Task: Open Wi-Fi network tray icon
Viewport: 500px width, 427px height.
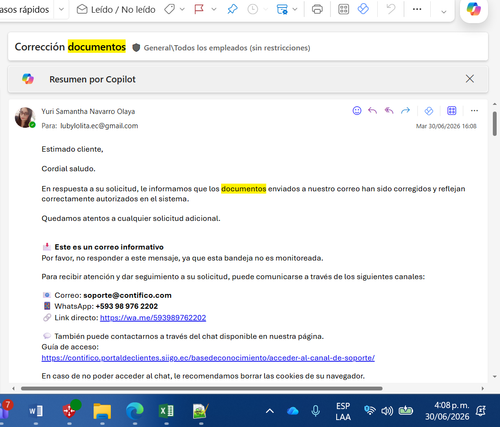Action: [x=370, y=410]
